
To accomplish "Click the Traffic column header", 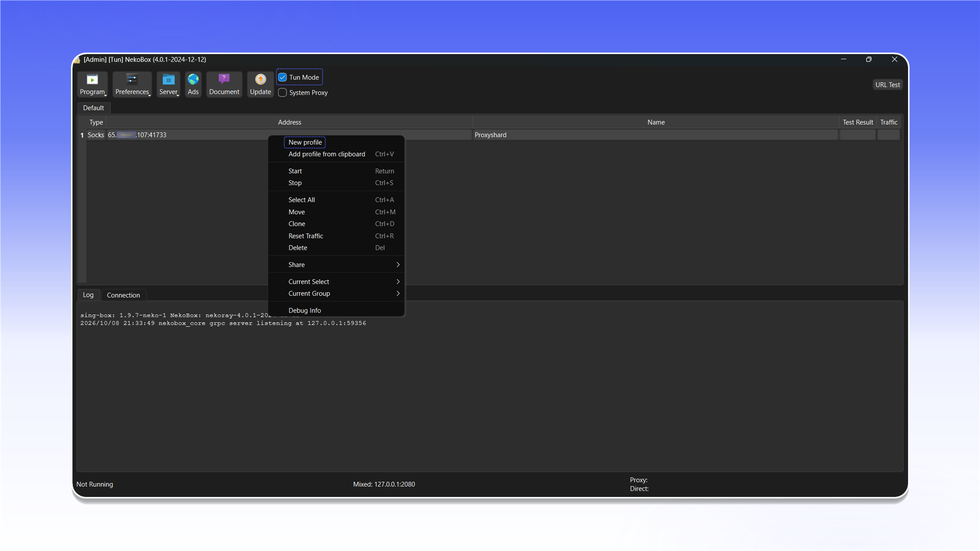I will tap(889, 122).
